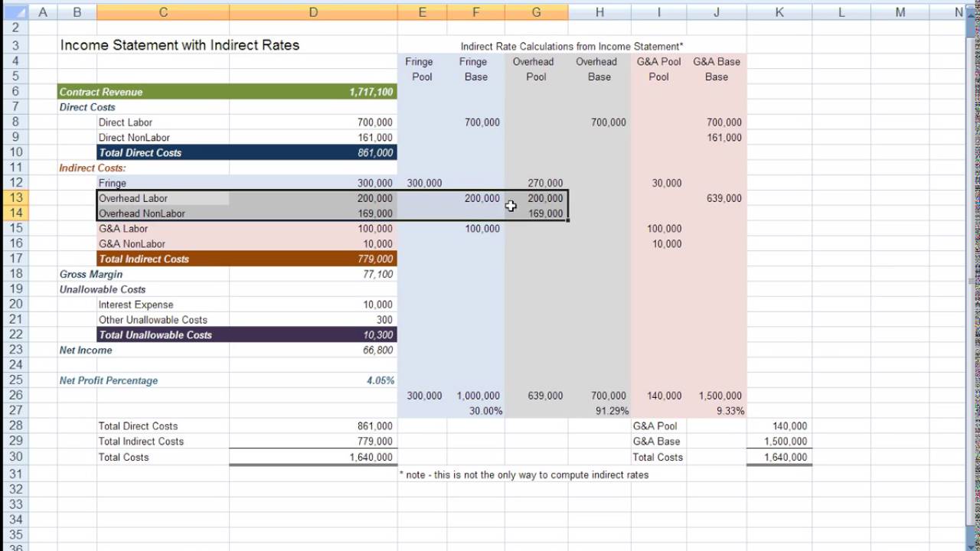Screen dimensions: 980x551
Task: Select the 1,000,000 Fringe Base total
Action: (x=476, y=396)
